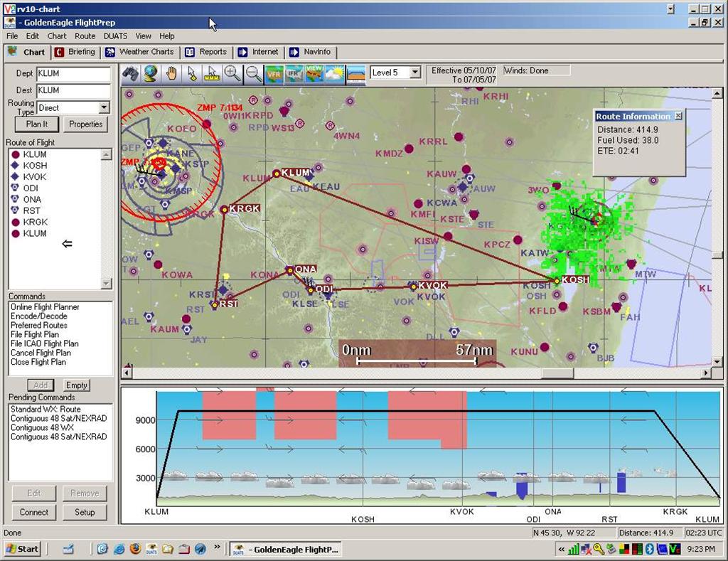Switch to the Briefing tab

pos(75,52)
